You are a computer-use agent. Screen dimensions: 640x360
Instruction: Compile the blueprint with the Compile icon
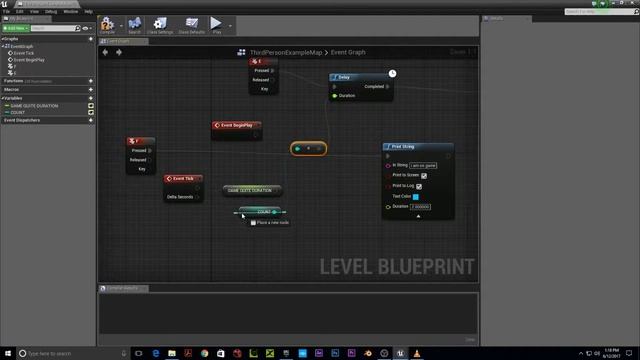[x=107, y=24]
